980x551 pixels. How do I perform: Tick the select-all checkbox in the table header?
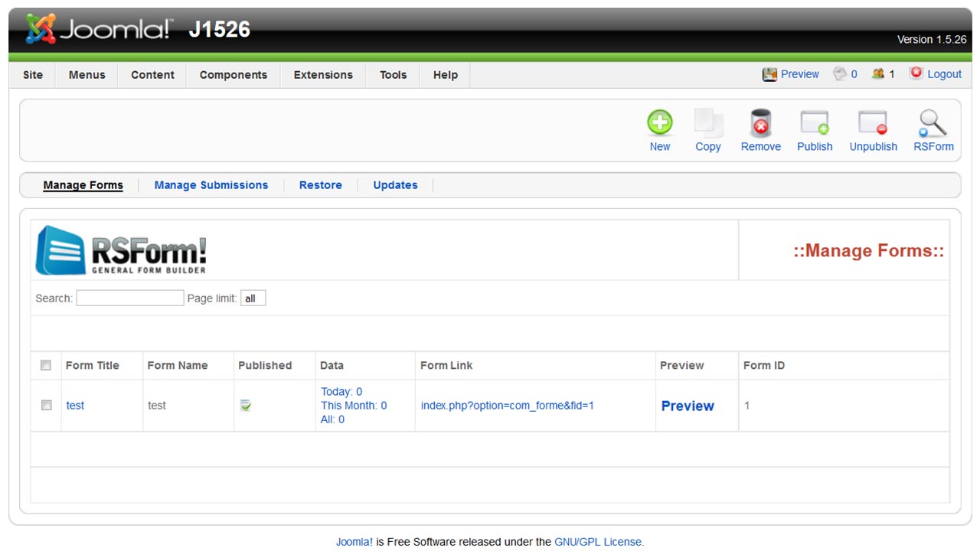46,365
